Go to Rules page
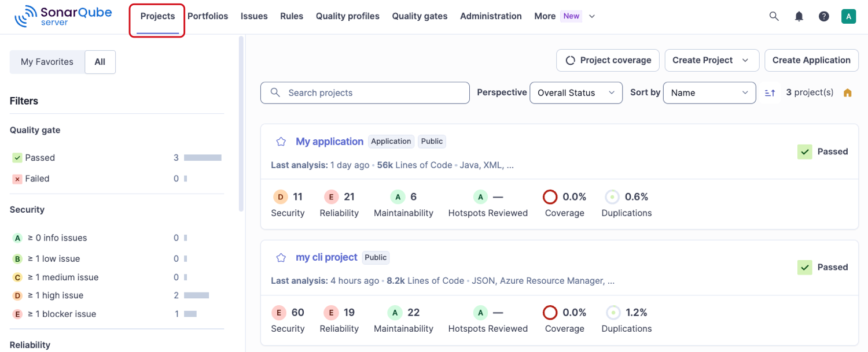The width and height of the screenshot is (868, 352). [292, 16]
